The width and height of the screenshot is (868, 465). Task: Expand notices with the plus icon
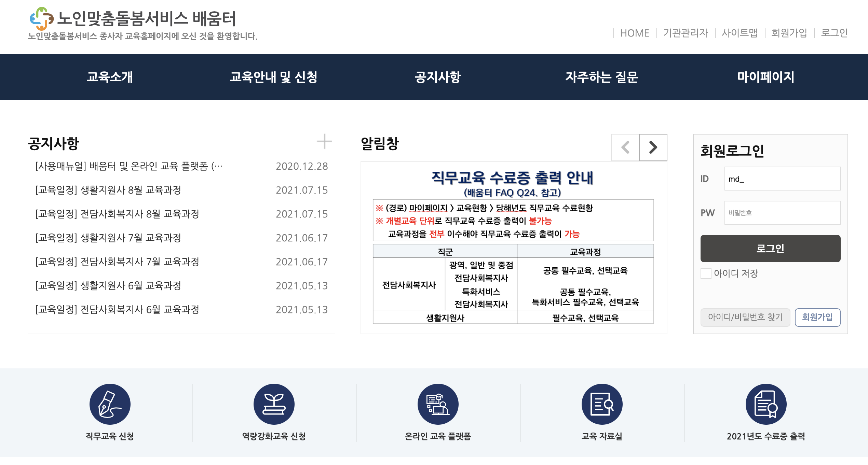[x=324, y=141]
